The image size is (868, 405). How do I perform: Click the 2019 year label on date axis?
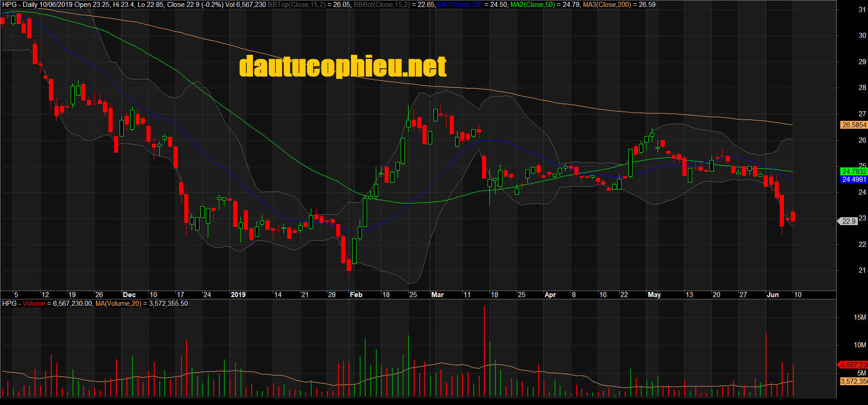(238, 295)
